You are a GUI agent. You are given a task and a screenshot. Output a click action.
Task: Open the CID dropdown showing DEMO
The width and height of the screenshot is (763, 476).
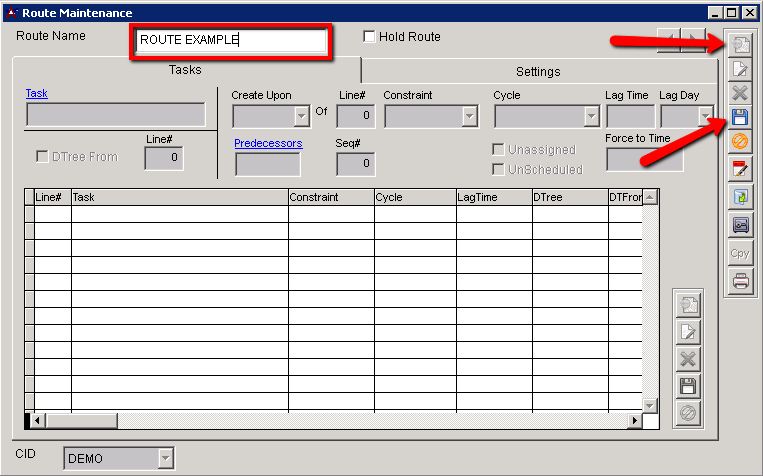point(165,458)
